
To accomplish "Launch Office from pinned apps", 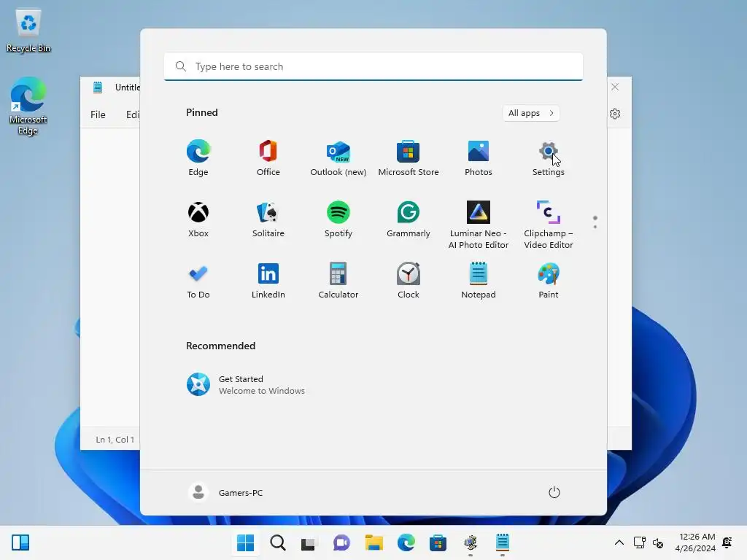I will pyautogui.click(x=268, y=158).
